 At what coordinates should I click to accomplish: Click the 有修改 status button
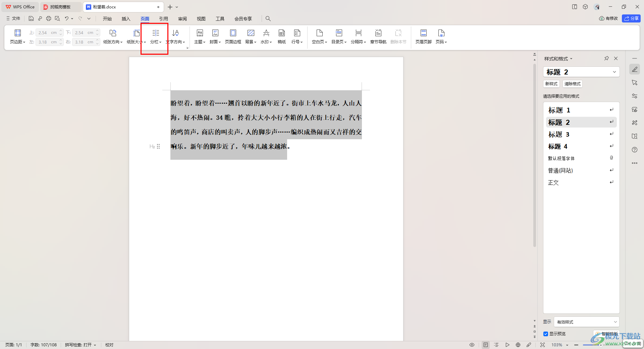coord(608,18)
